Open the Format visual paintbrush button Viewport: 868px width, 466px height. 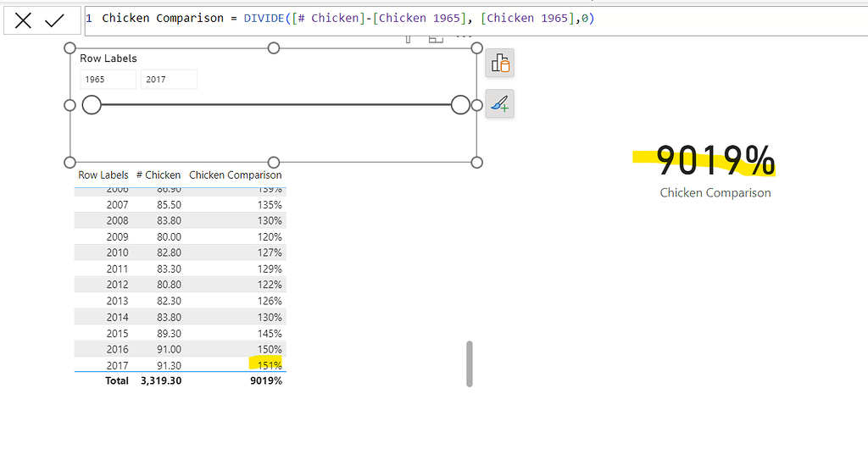coord(499,104)
